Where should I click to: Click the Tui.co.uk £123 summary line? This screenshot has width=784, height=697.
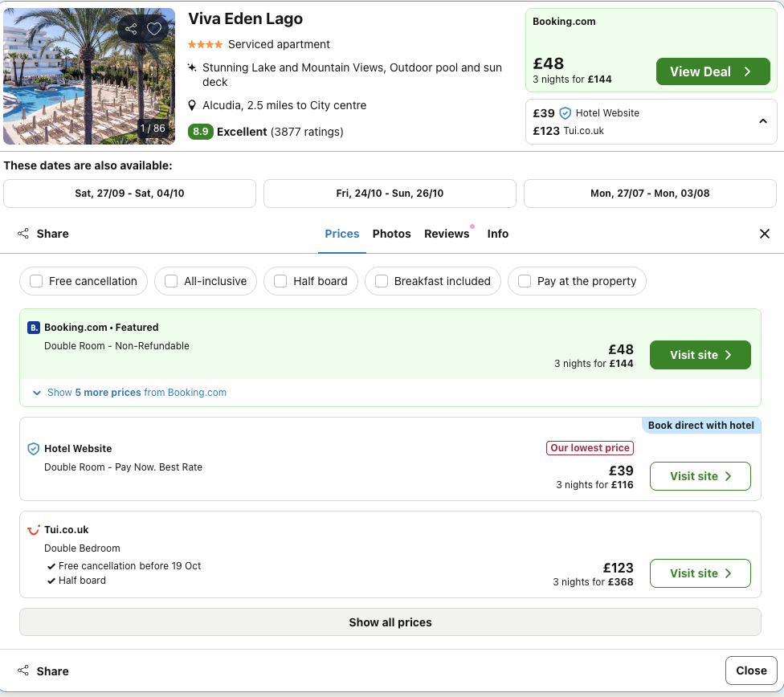coord(568,131)
